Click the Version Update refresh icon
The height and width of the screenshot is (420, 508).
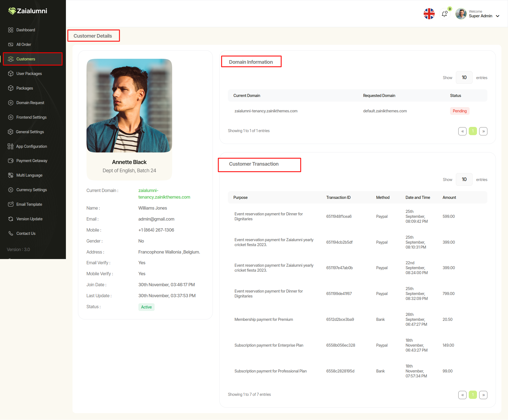pos(11,219)
